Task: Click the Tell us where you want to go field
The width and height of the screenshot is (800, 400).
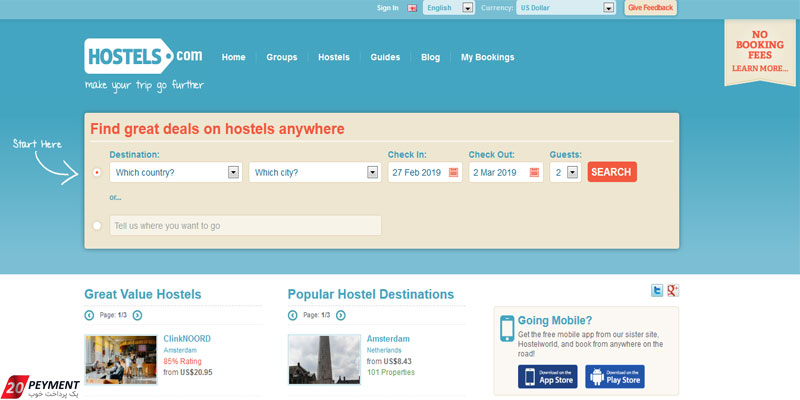Action: tap(245, 226)
